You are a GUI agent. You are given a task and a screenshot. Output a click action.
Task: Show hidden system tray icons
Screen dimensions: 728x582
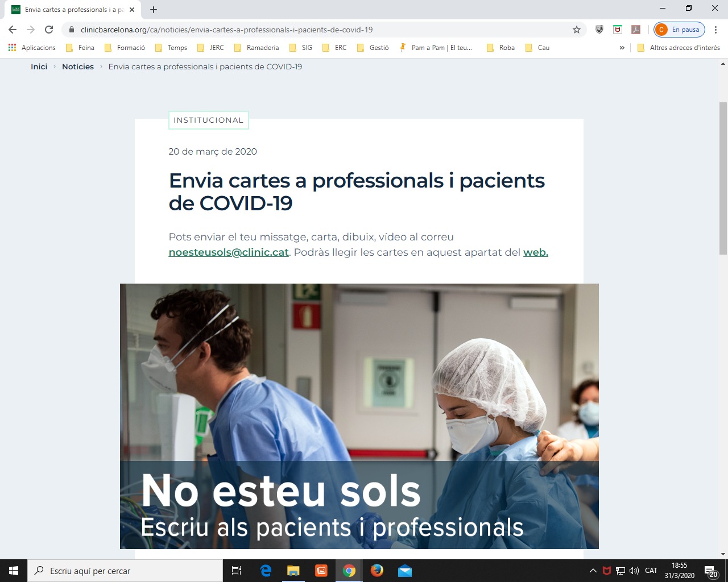tap(593, 571)
